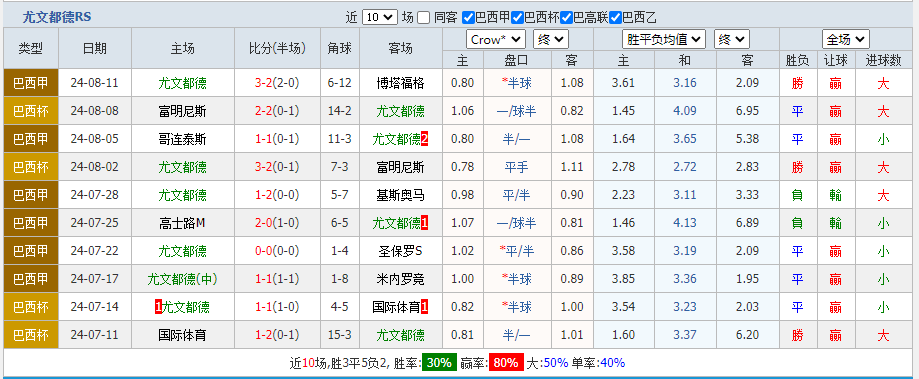Click away team 圣保罗S
919x379 pixels.
[x=400, y=251]
